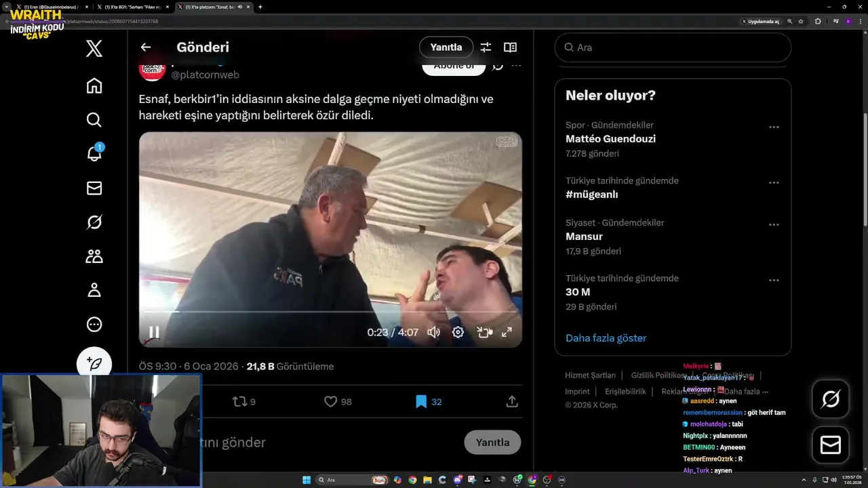868x488 pixels.
Task: Open Grok icon in left sidebar
Action: pos(94,222)
